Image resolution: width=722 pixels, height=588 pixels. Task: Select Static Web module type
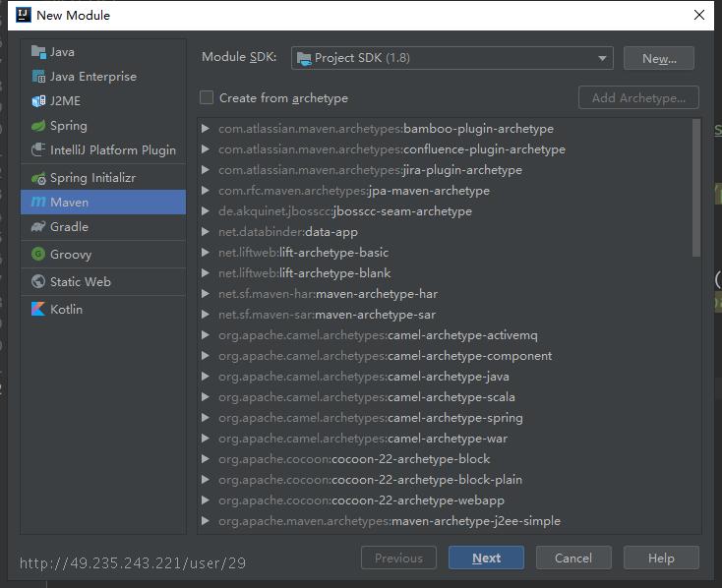pos(103,281)
